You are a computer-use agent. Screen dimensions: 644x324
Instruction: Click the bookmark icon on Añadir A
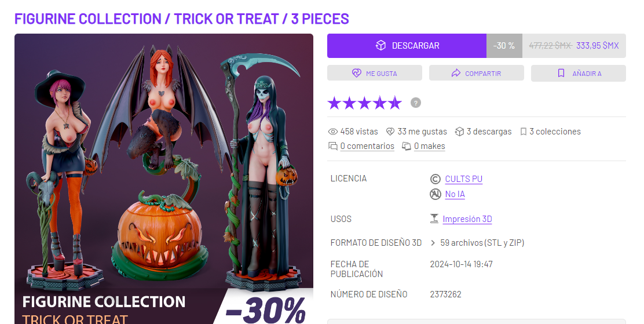pos(561,73)
